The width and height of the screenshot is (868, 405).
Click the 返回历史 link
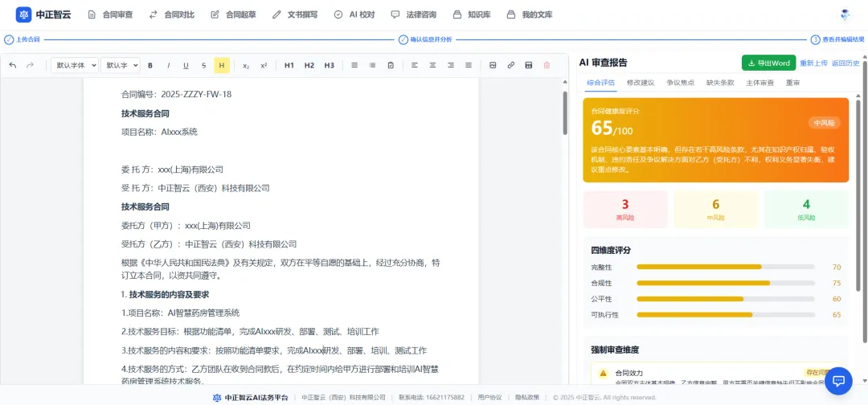845,63
